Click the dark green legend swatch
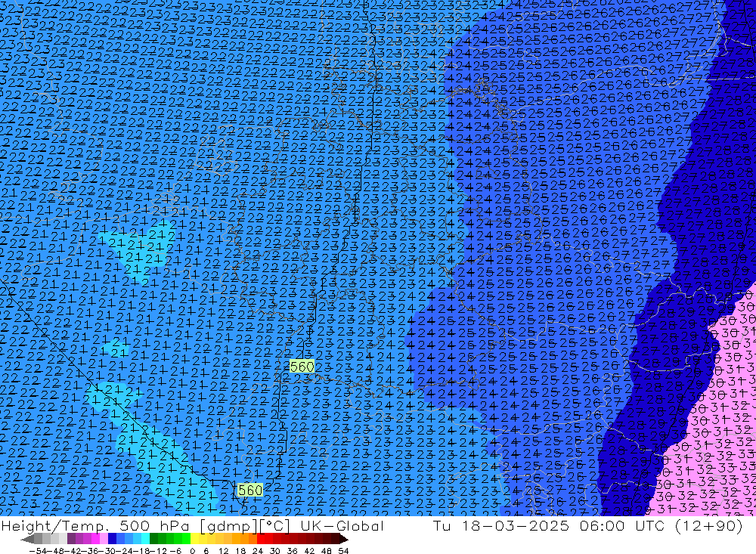The image size is (756, 554). pos(153,539)
